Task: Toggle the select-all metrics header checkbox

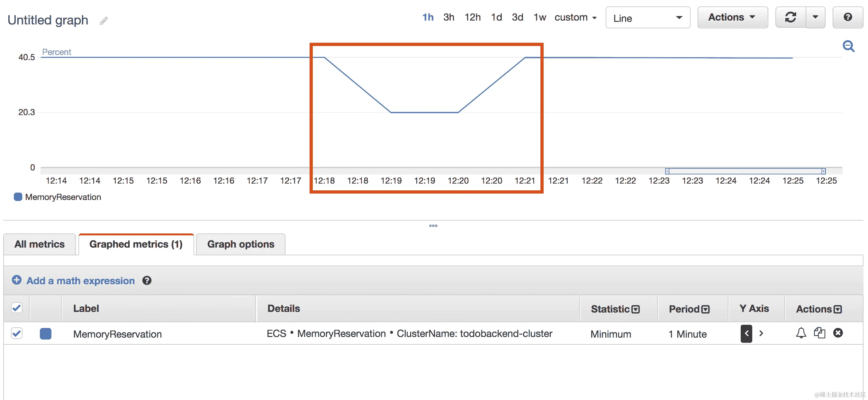Action: click(x=16, y=308)
